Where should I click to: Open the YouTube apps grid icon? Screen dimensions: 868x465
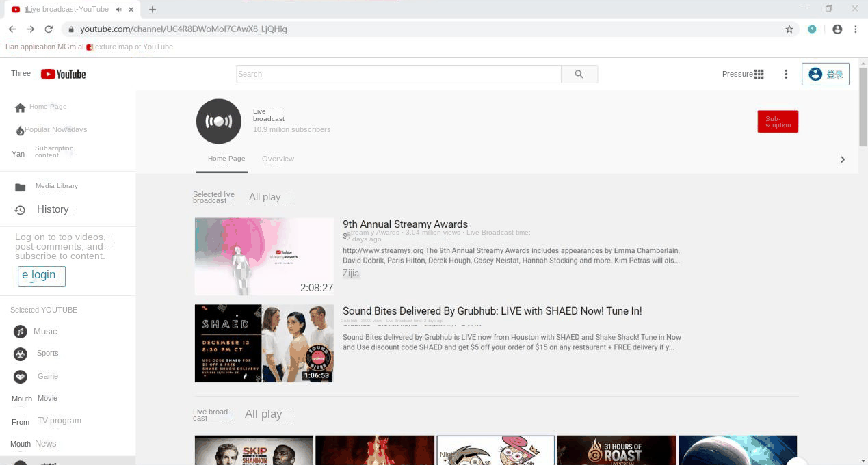(759, 73)
